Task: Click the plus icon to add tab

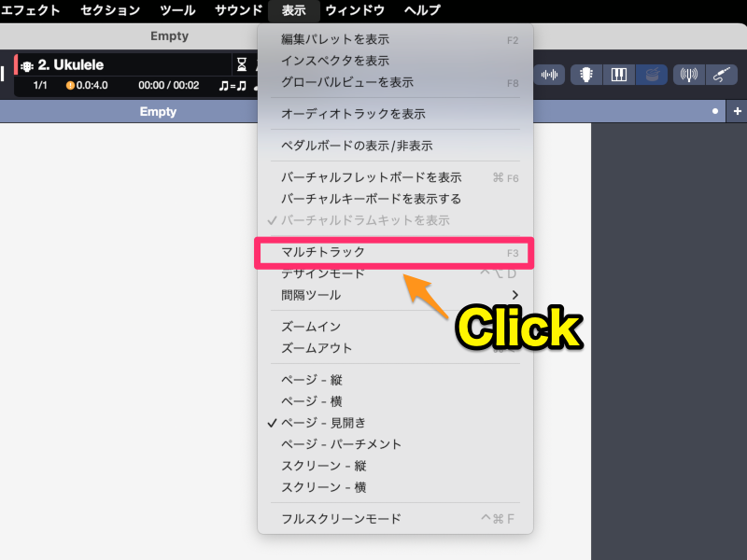Action: [738, 111]
